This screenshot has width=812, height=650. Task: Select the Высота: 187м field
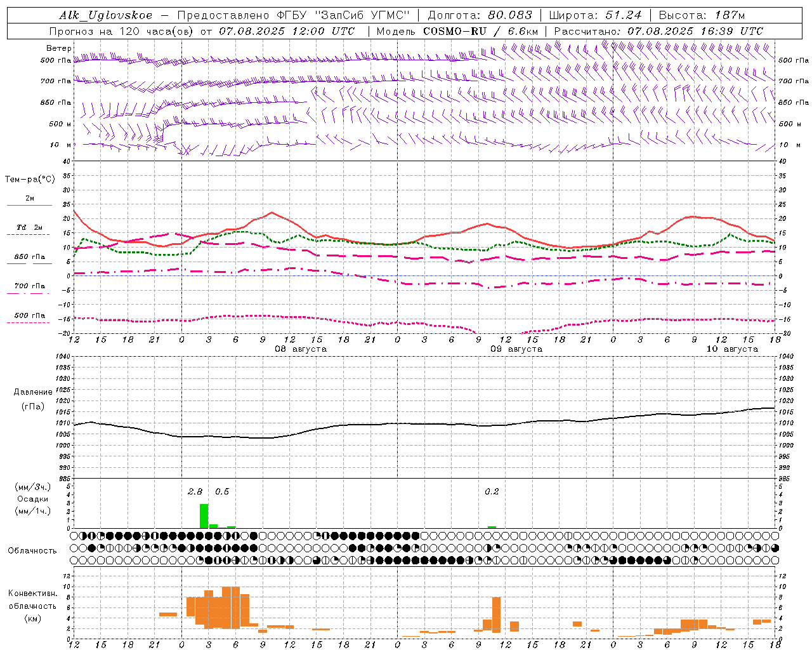click(x=702, y=15)
